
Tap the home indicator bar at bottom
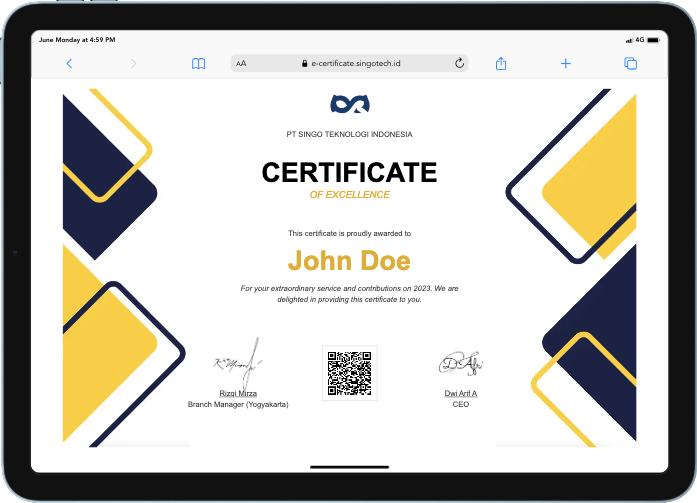(x=349, y=466)
